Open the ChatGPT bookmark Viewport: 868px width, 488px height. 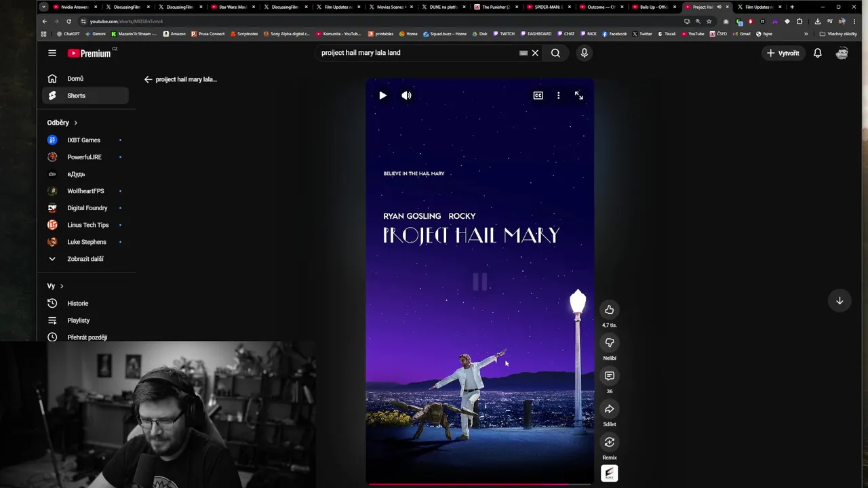[68, 34]
